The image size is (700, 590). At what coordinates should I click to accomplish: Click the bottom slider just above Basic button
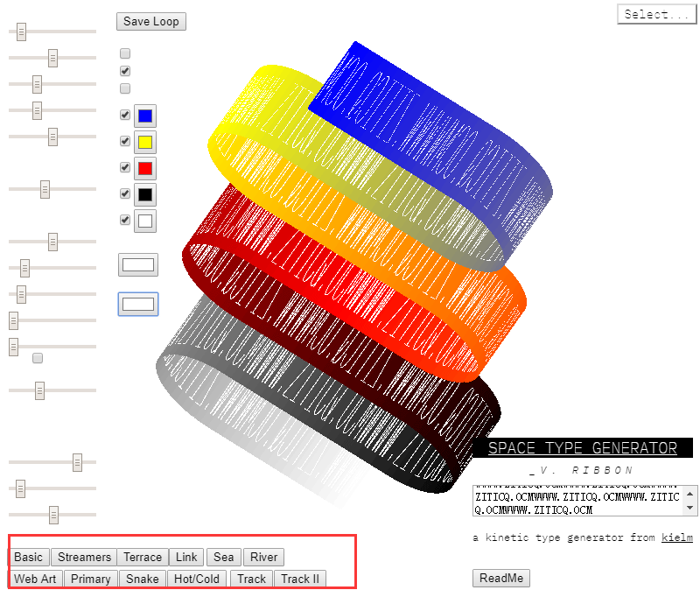point(52,515)
